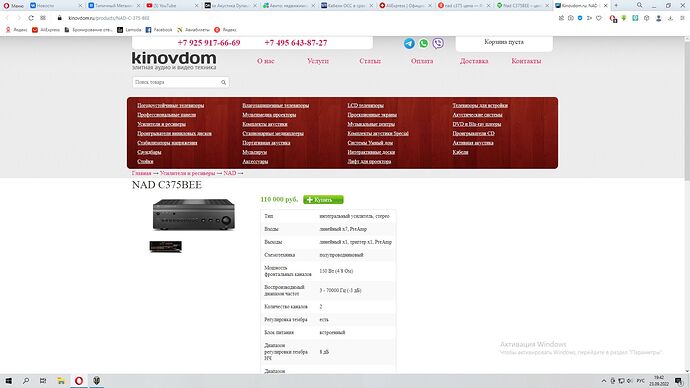
Task: Click the heart bookmark icon in toolbar
Action: 598,18
